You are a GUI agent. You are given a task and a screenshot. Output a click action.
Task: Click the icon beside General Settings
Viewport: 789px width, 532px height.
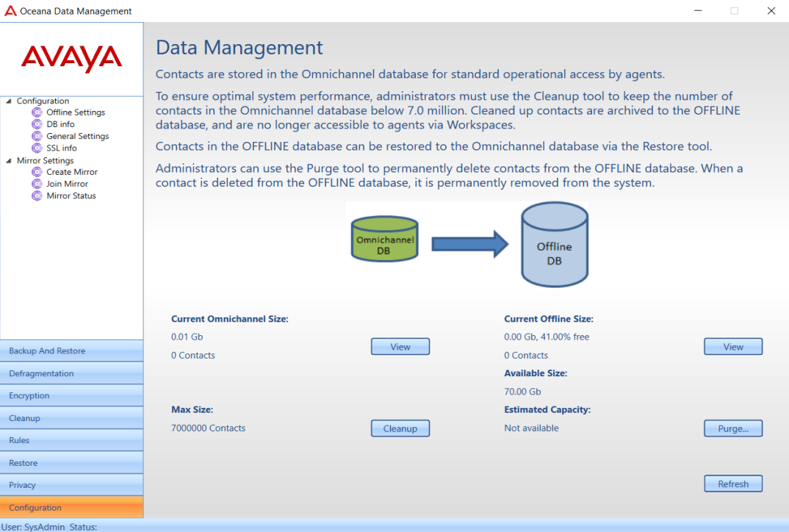[x=37, y=136]
